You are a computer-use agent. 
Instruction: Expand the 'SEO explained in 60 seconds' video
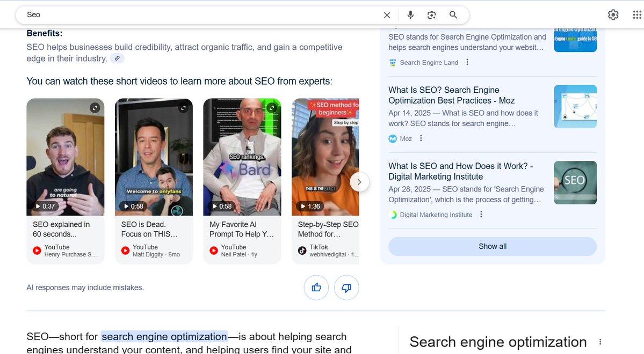(x=95, y=108)
